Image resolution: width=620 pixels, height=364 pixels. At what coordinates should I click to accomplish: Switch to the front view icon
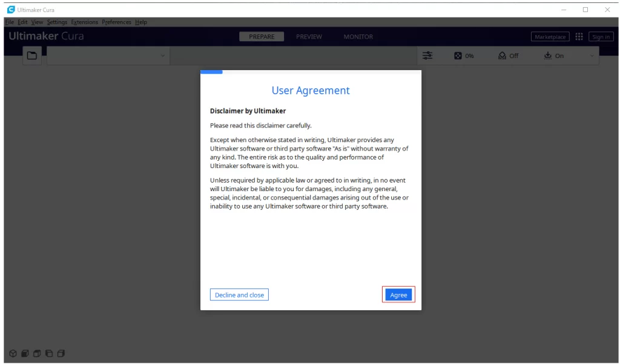point(25,353)
